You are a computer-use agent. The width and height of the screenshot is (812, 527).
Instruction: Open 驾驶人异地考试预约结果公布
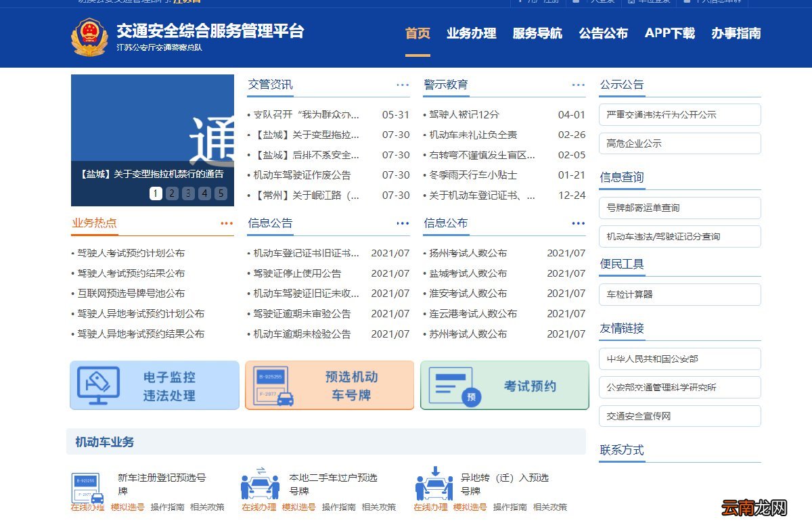[x=141, y=334]
